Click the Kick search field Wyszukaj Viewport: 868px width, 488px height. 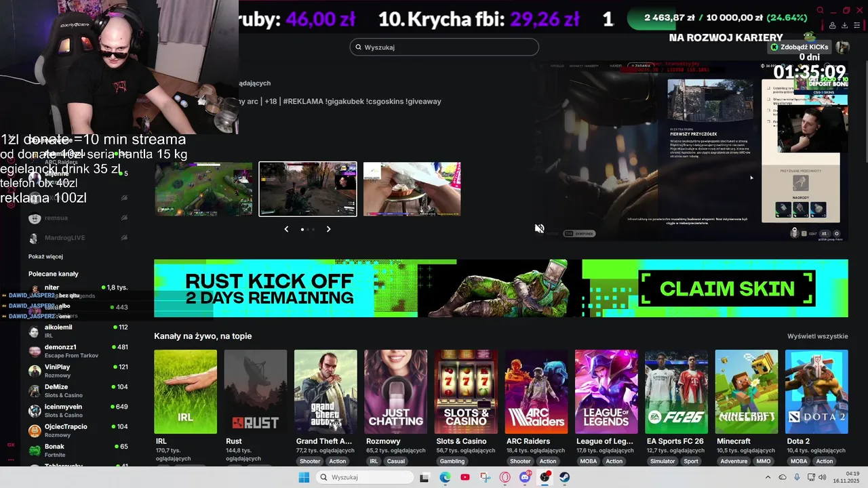444,47
